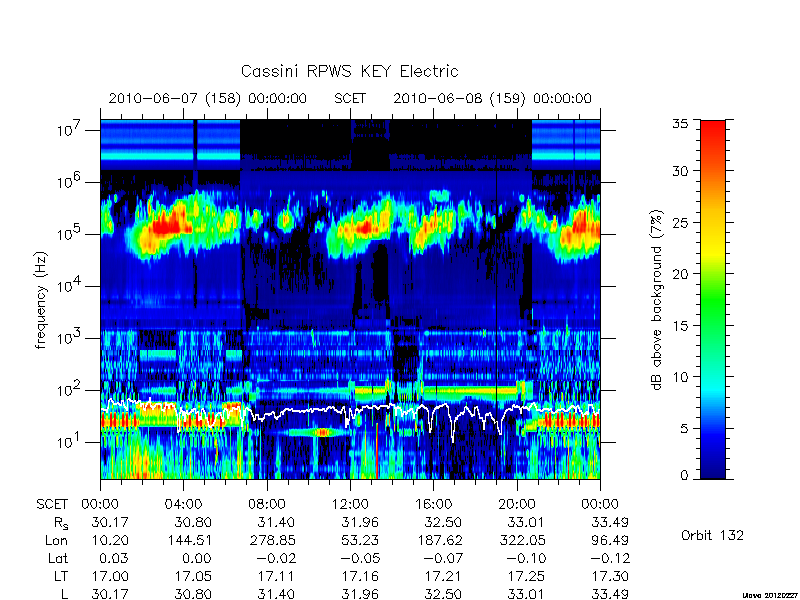Image resolution: width=800 pixels, height=600 pixels.
Task: Click the "16:00" time tick label
Action: pos(434,504)
